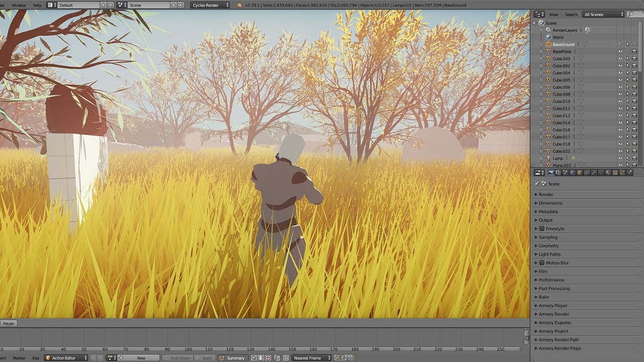Click the screen layout browse icon
This screenshot has height=362, width=644.
[x=52, y=5]
